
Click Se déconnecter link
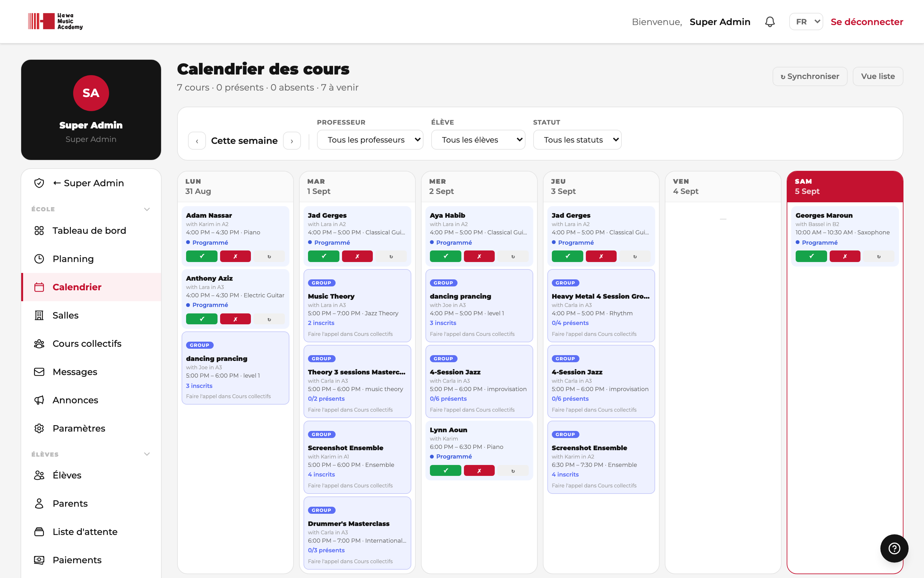(867, 22)
